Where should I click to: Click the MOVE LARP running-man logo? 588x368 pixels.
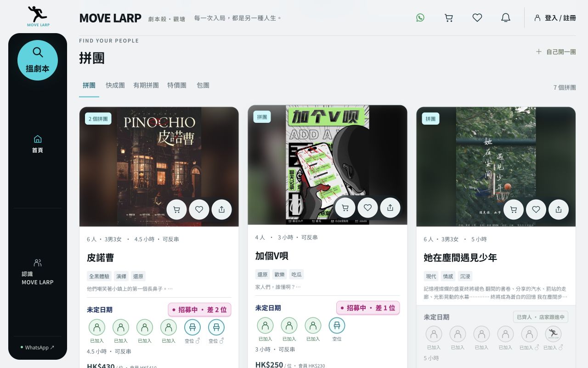(x=38, y=16)
